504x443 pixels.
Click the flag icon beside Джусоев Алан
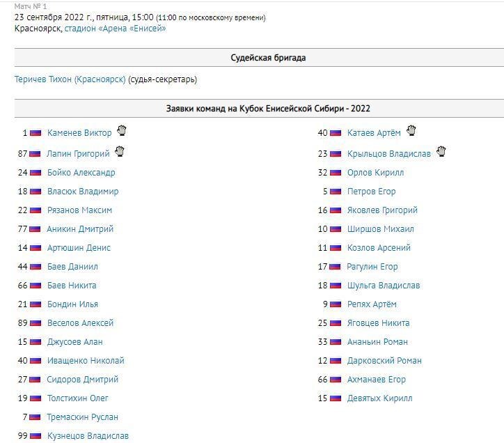coord(36,342)
